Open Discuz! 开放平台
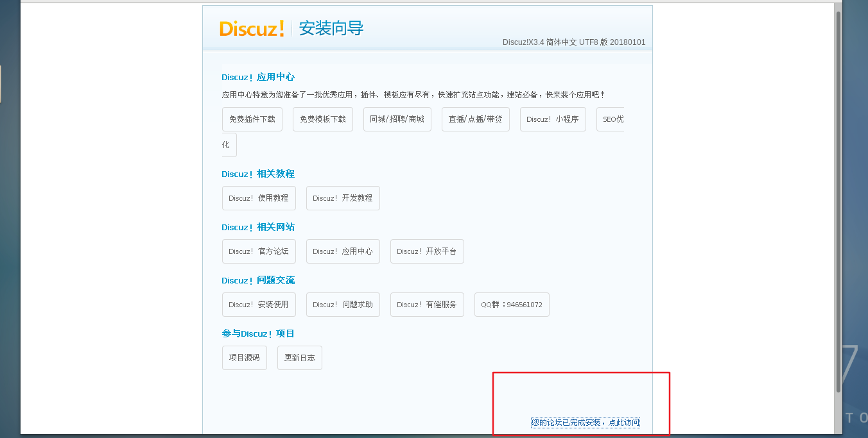868x438 pixels. click(x=427, y=251)
